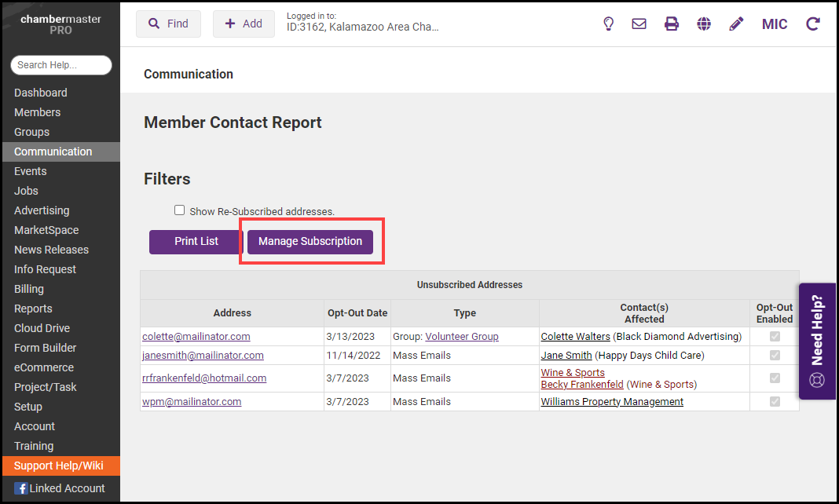This screenshot has width=839, height=504.
Task: Open the Facebook Linked Account
Action: pyautogui.click(x=60, y=488)
